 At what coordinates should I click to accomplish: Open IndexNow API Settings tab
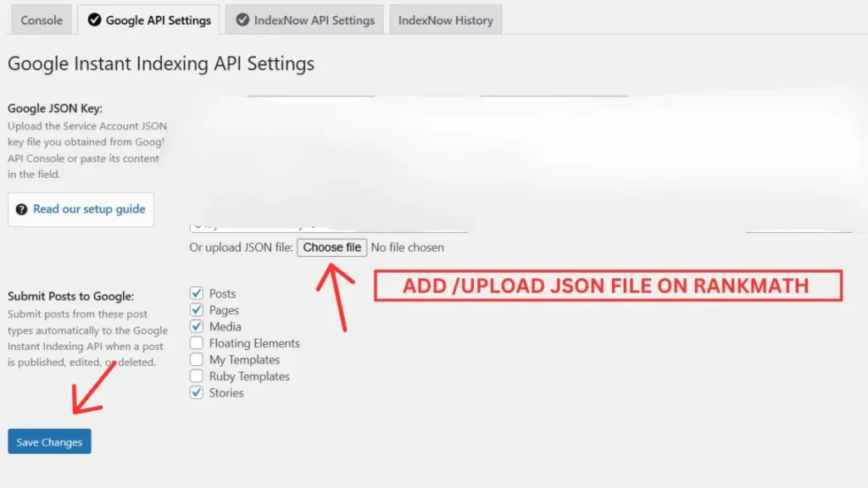(304, 20)
